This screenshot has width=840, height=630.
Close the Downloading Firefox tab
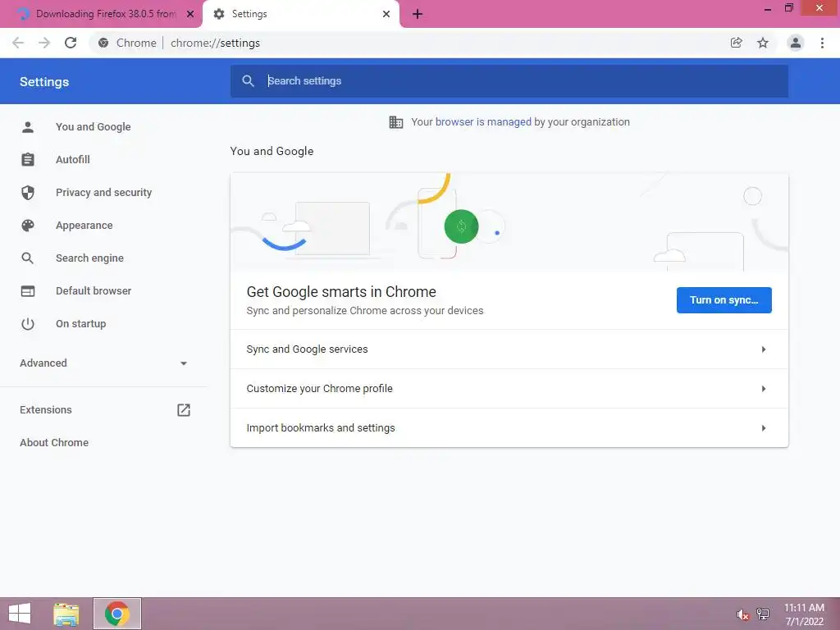[x=190, y=14]
